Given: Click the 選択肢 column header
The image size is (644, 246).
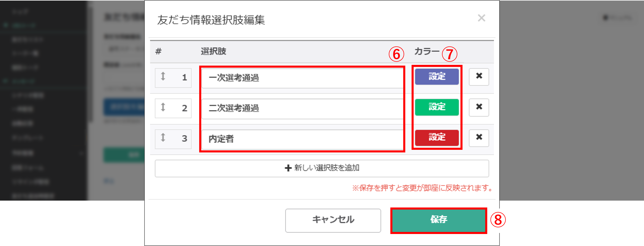Looking at the screenshot, I should point(214,51).
